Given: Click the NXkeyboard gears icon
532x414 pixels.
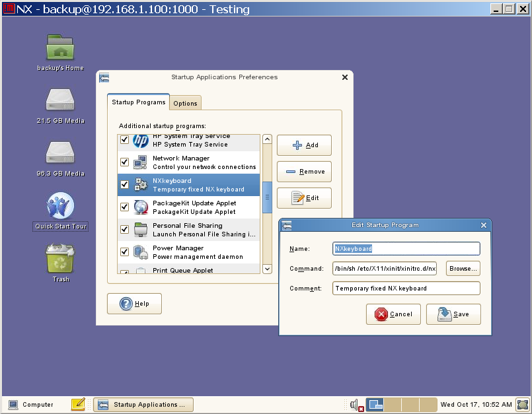Looking at the screenshot, I should (x=141, y=185).
